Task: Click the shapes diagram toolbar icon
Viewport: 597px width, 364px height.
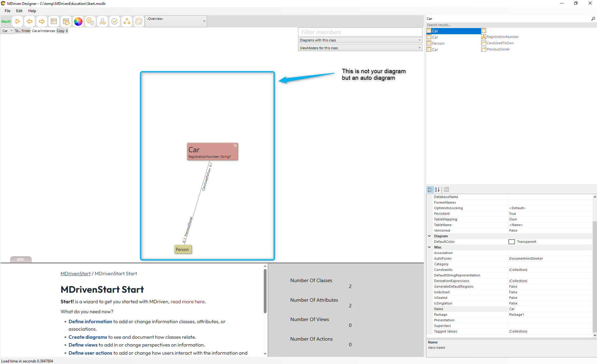Action: tap(127, 21)
